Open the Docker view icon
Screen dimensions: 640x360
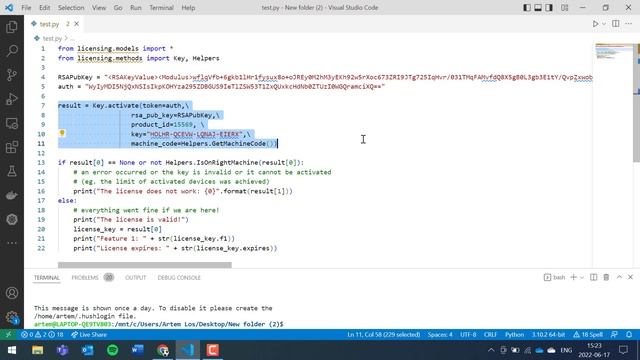point(12,196)
